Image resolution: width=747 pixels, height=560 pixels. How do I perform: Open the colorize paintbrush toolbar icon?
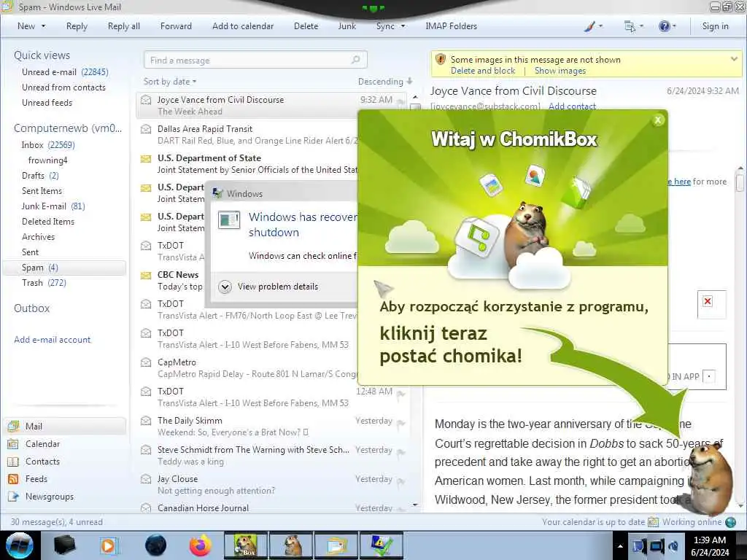pos(589,26)
